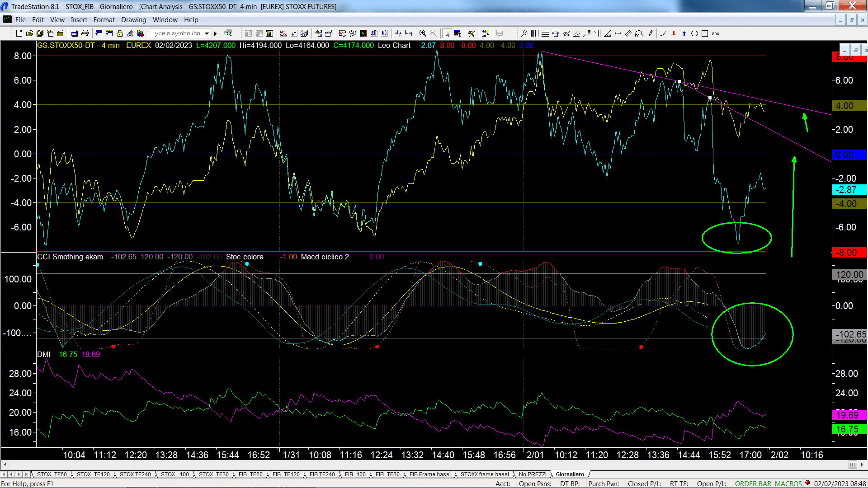
Task: Create a new window with the blank page icon
Action: pyautogui.click(x=19, y=33)
